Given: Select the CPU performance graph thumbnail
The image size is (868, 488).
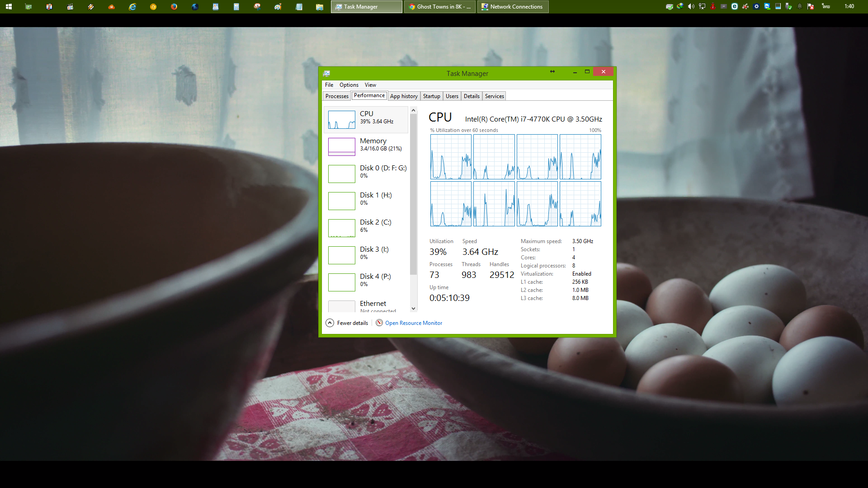Looking at the screenshot, I should [x=341, y=120].
